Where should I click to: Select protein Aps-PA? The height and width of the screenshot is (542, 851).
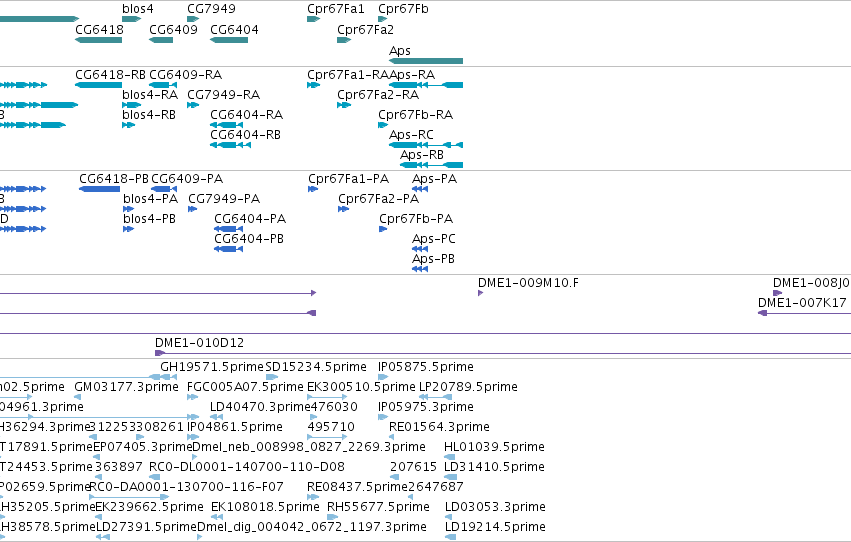coord(434,179)
